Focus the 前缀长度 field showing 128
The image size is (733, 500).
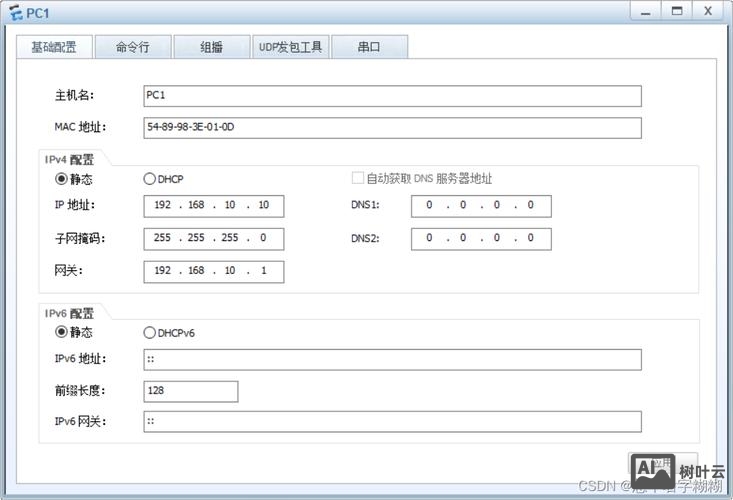tap(191, 391)
